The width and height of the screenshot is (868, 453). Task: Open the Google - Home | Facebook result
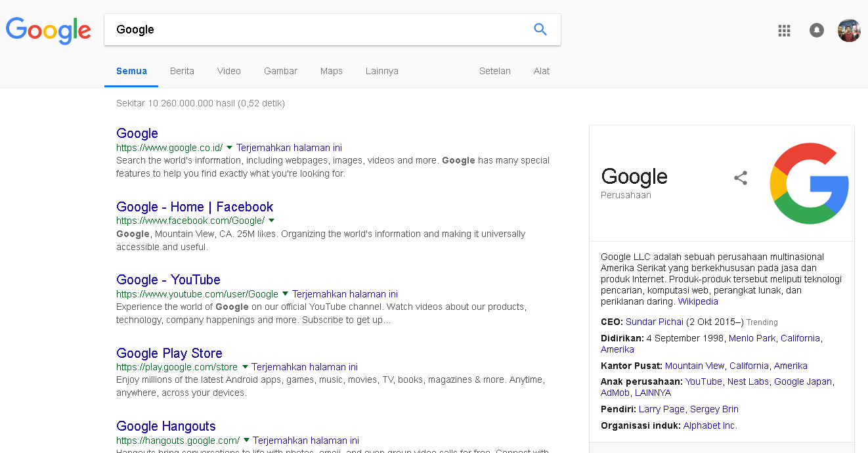pos(194,207)
